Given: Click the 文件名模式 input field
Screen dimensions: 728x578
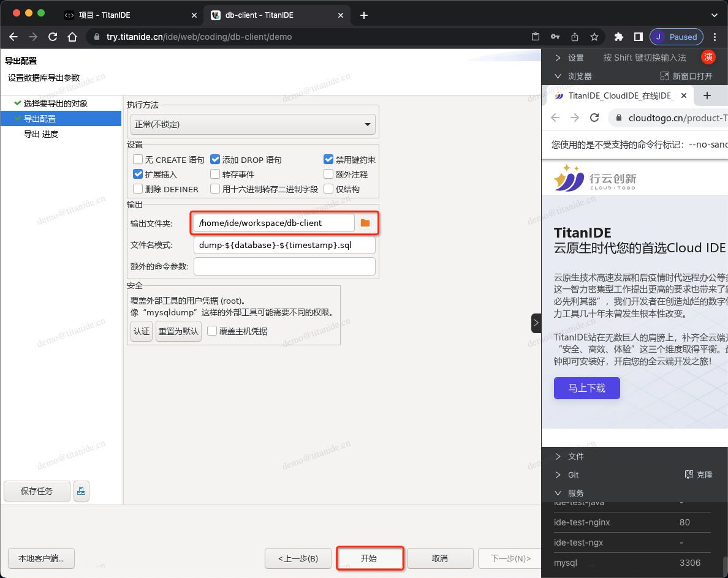Looking at the screenshot, I should pos(284,245).
